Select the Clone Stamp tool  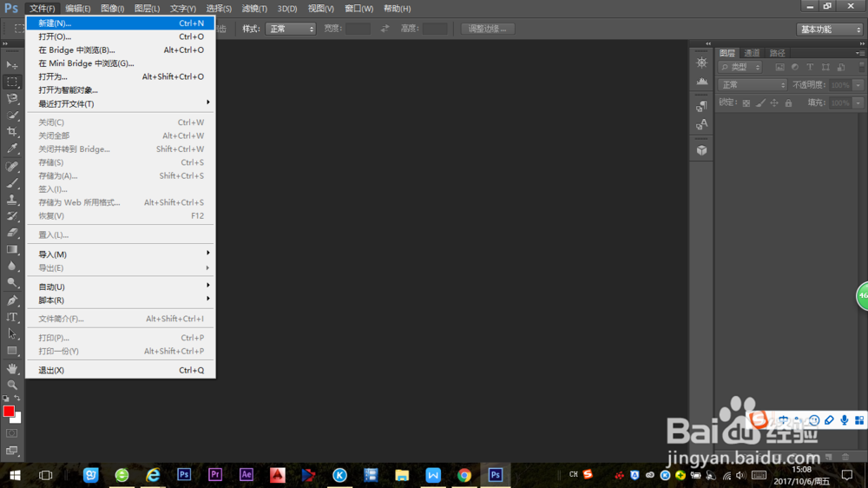pyautogui.click(x=11, y=200)
